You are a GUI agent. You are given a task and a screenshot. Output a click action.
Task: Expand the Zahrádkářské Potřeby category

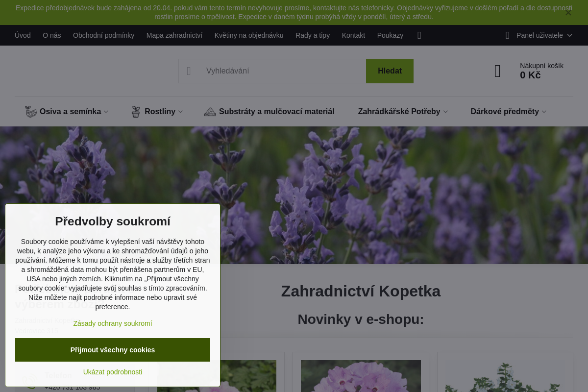tap(402, 112)
